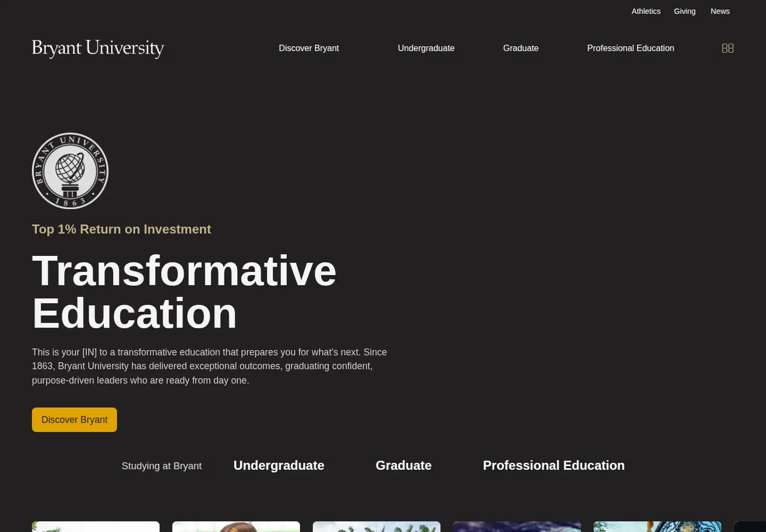Click the yellow Discover Bryant button

(x=74, y=420)
